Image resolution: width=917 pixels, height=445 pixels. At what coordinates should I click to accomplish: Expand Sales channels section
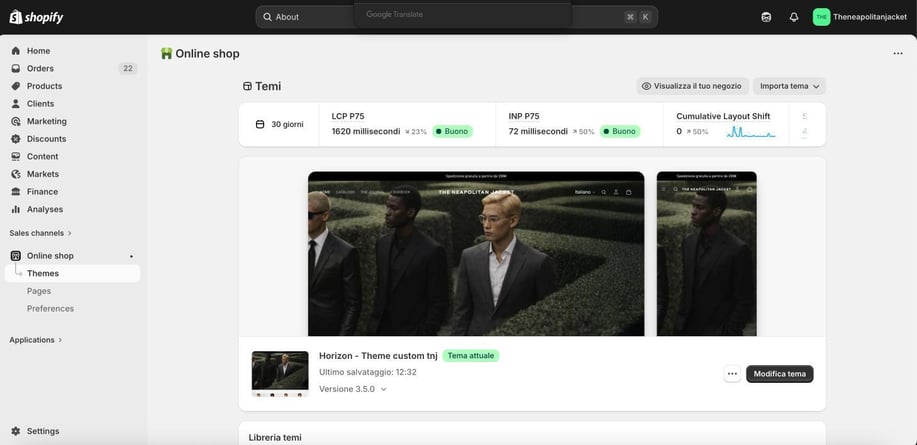coord(40,233)
